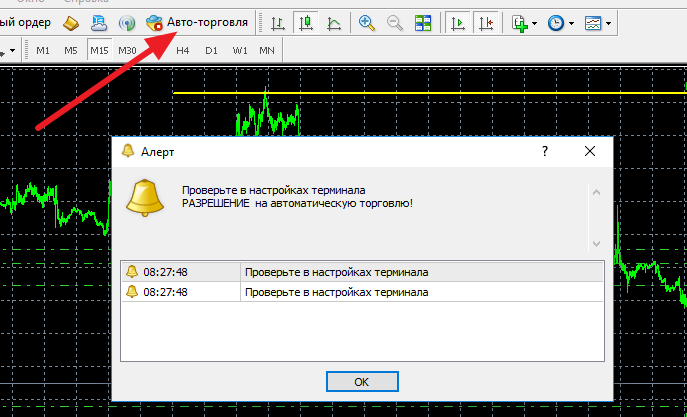This screenshot has height=417, width=687.
Task: Click the up arrow of the alert message scrollbar
Action: (596, 192)
